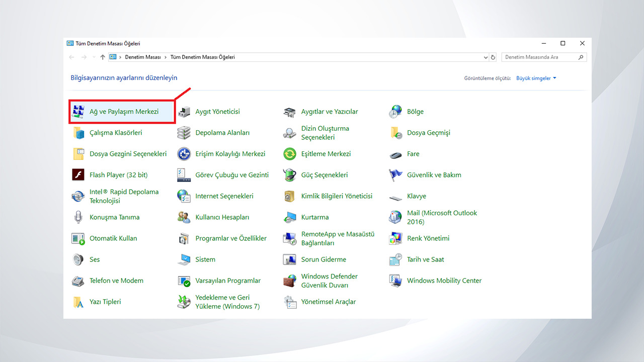Screen dimensions: 644x362
Task: Click the Bölge globe icon
Action: click(x=395, y=112)
